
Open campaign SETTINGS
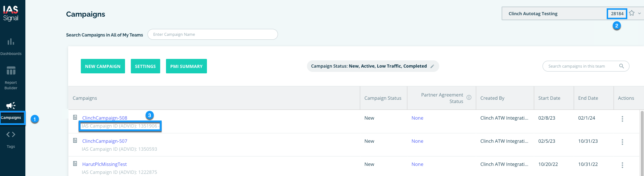pos(145,66)
